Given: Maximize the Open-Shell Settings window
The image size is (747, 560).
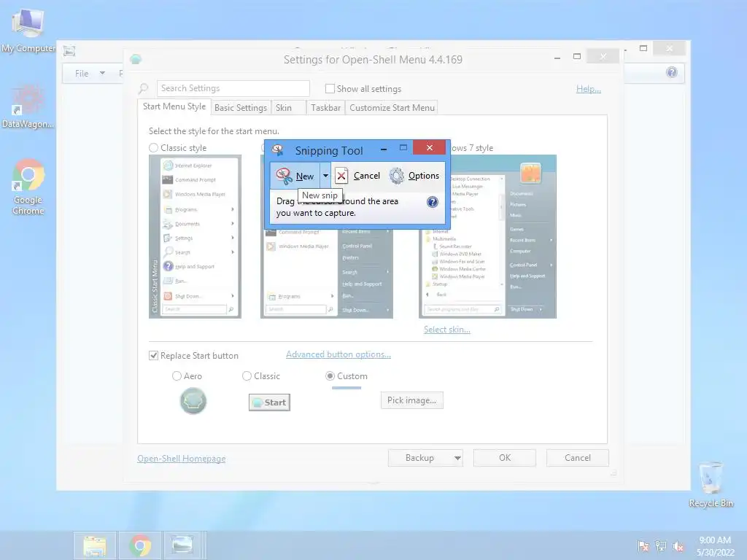Looking at the screenshot, I should tap(577, 56).
